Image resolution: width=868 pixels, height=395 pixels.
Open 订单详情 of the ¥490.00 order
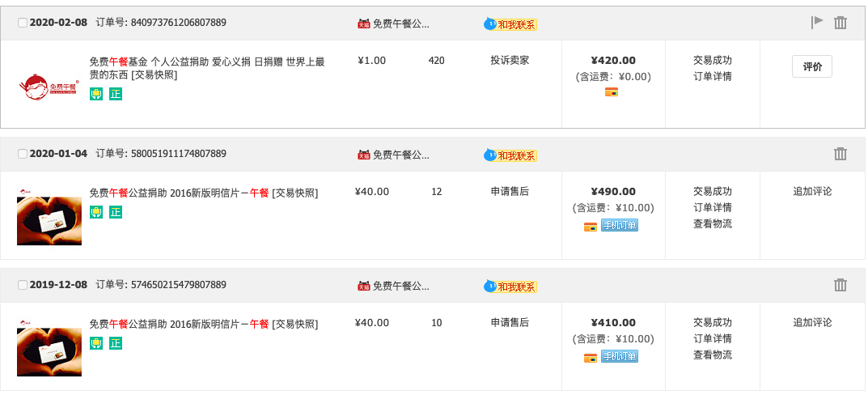point(713,208)
